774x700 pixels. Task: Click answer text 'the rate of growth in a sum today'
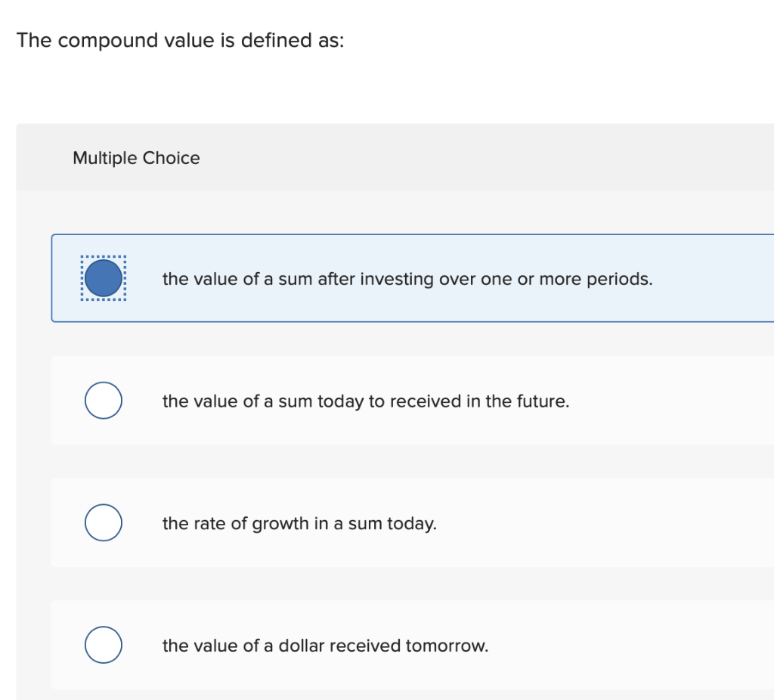point(299,523)
